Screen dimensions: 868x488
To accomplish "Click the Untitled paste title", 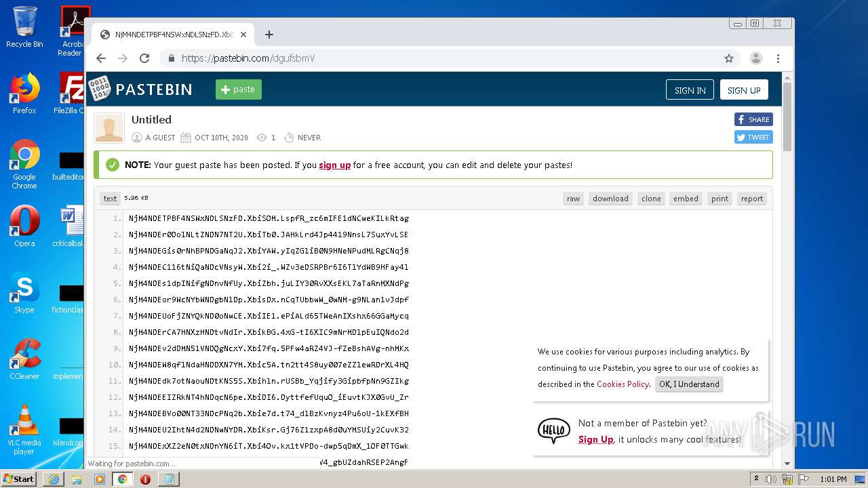I will pos(151,119).
